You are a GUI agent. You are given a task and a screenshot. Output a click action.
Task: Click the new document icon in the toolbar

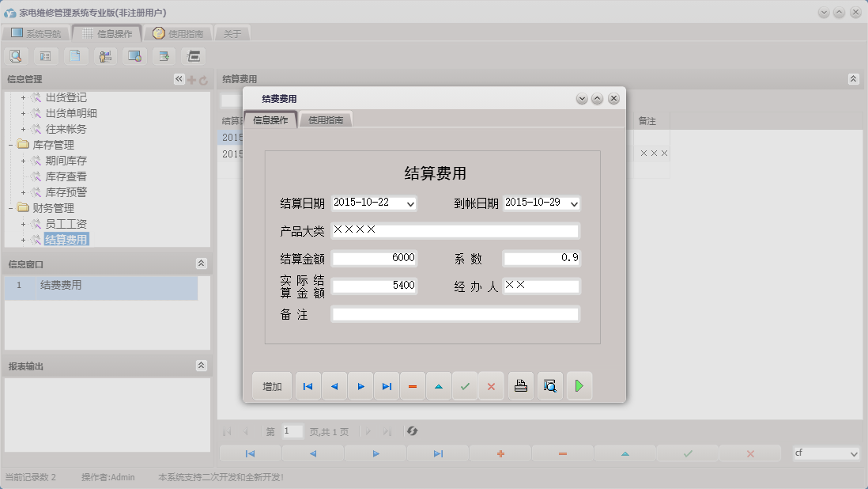pos(74,56)
